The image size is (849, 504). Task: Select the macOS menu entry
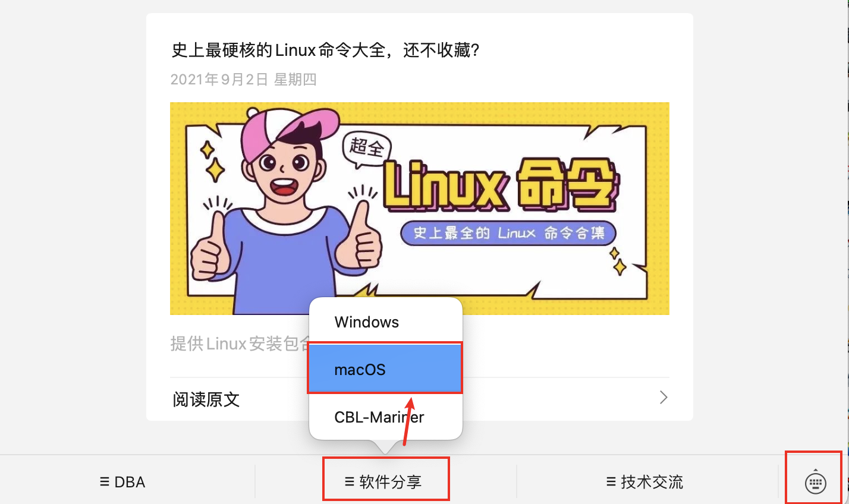pyautogui.click(x=385, y=369)
